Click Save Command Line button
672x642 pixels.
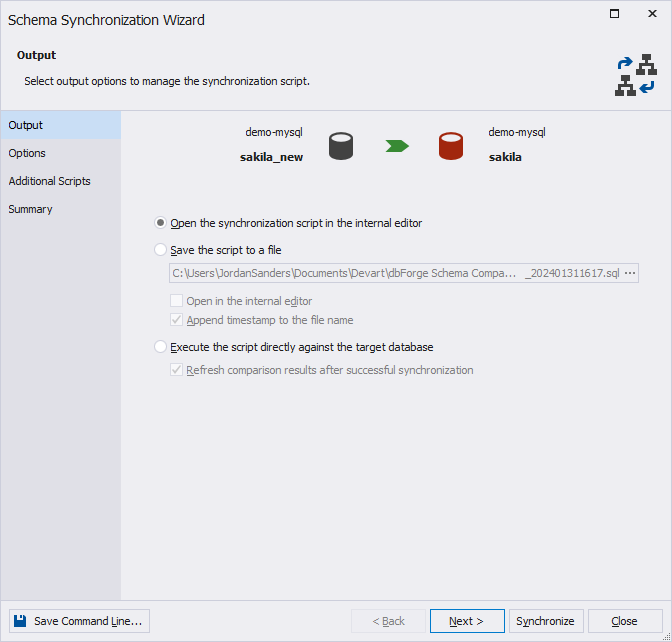[x=79, y=621]
